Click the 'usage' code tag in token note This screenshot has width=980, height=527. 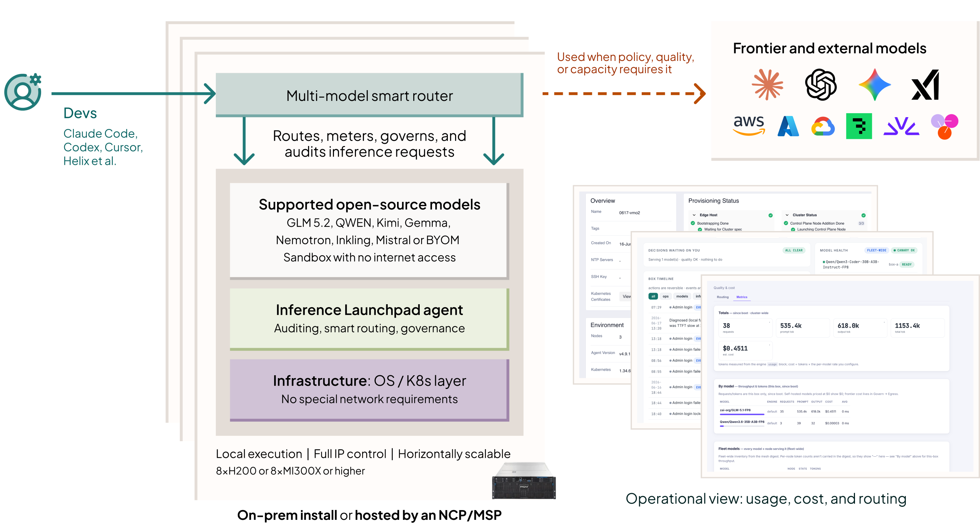772,364
